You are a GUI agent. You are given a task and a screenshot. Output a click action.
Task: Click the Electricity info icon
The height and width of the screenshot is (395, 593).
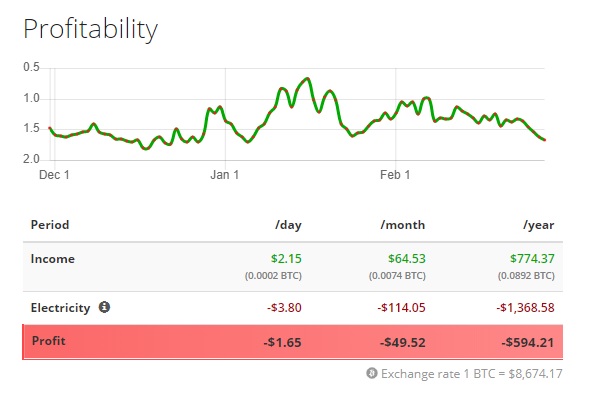(104, 307)
